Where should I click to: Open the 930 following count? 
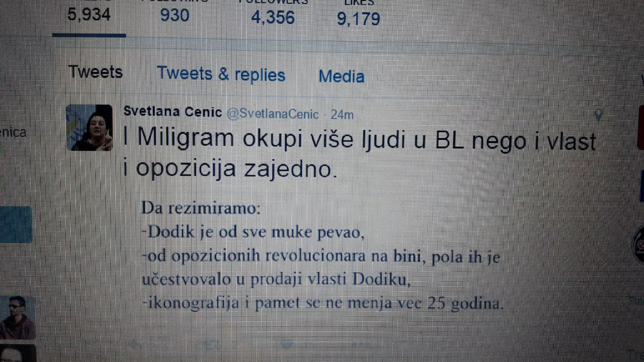click(175, 15)
